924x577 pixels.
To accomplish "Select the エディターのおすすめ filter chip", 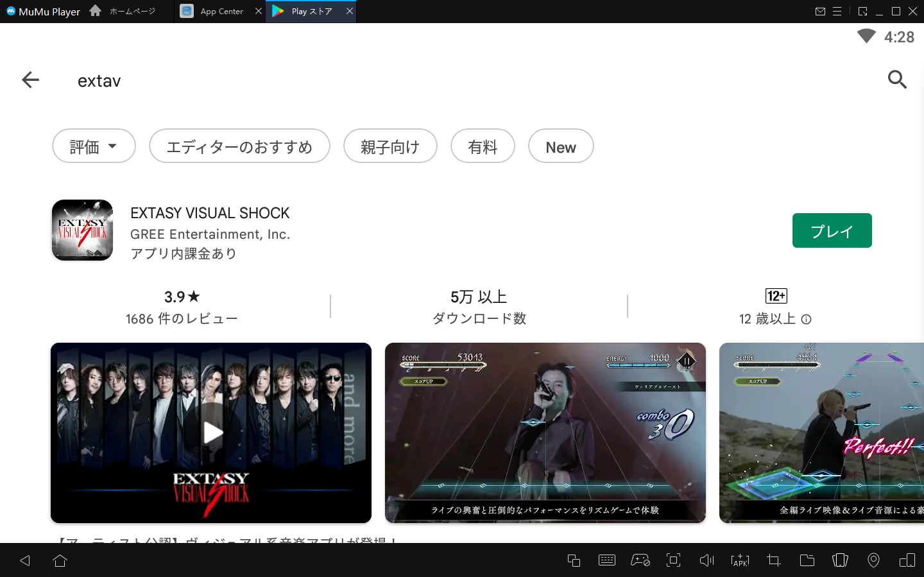I will point(239,146).
